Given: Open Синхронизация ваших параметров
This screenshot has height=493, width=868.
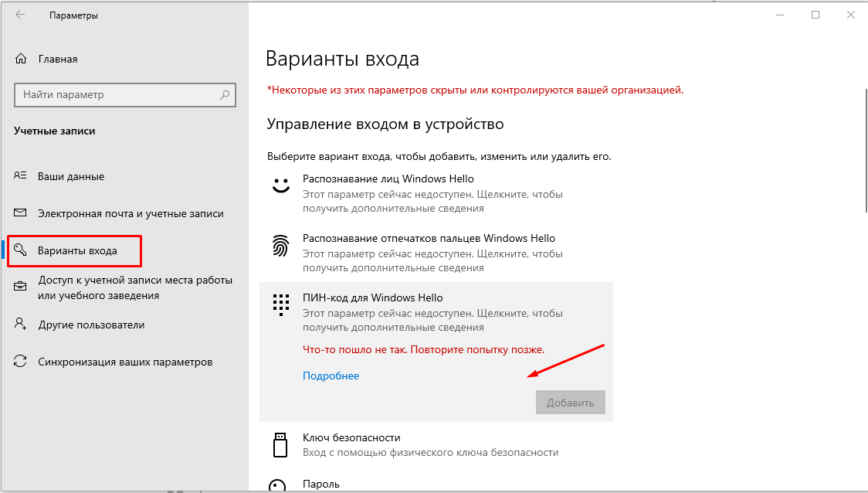Looking at the screenshot, I should [125, 362].
